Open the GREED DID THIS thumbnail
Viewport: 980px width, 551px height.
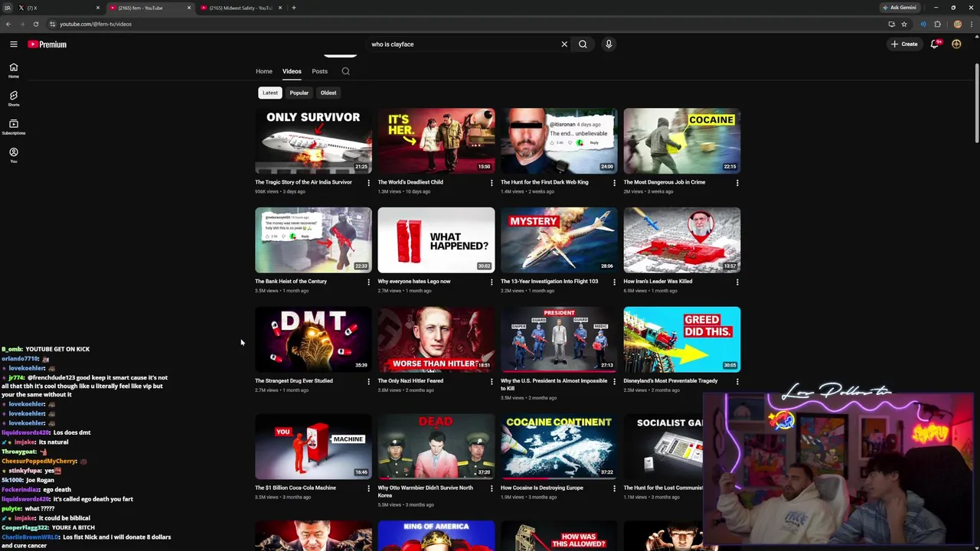click(682, 339)
